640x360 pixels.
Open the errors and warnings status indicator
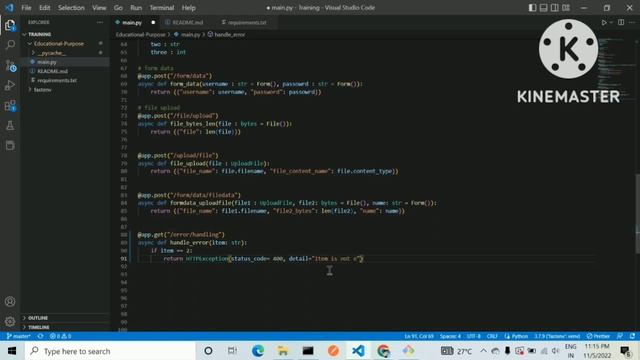pos(60,336)
